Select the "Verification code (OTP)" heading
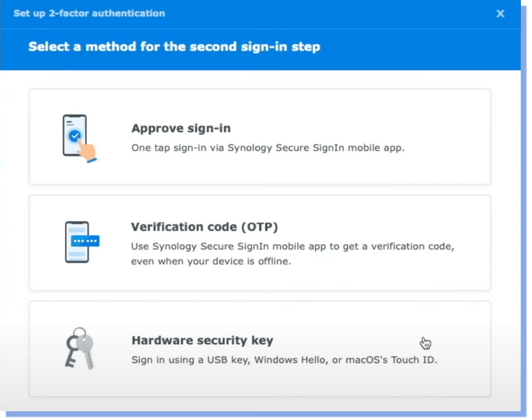532x420 pixels. point(204,227)
